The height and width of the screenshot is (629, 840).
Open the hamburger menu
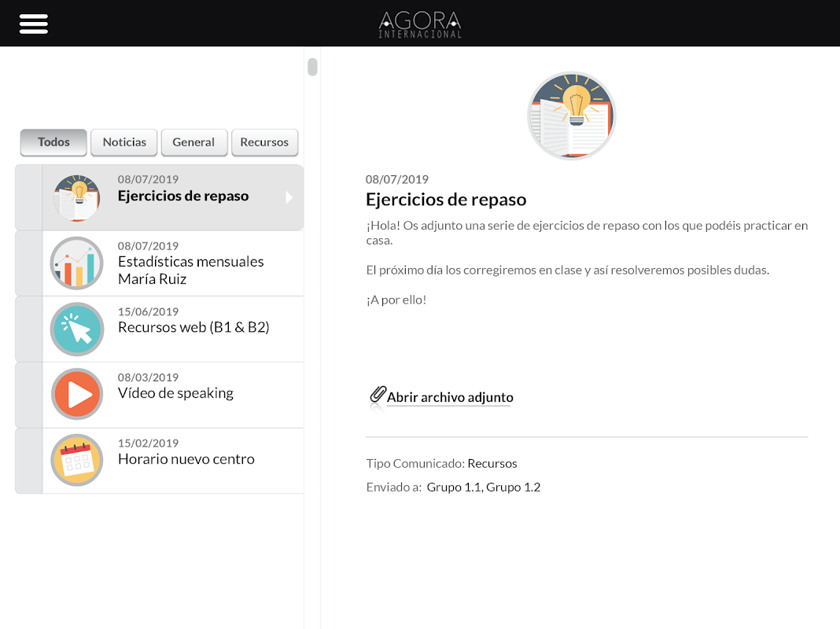[34, 24]
